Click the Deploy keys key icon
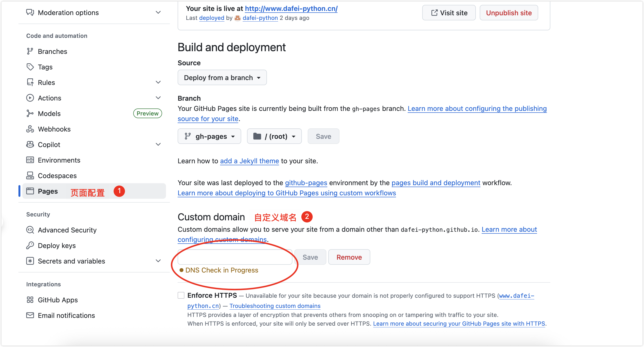 (30, 245)
